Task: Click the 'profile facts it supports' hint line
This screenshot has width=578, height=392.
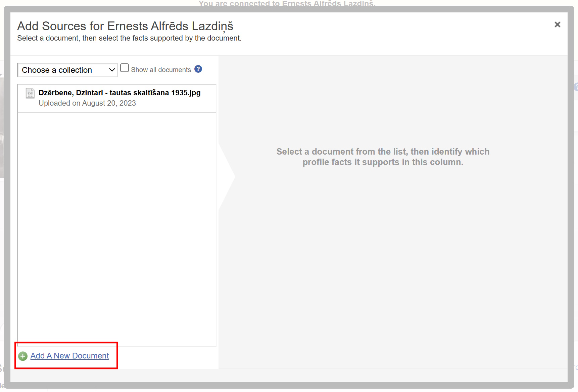Action: (383, 162)
